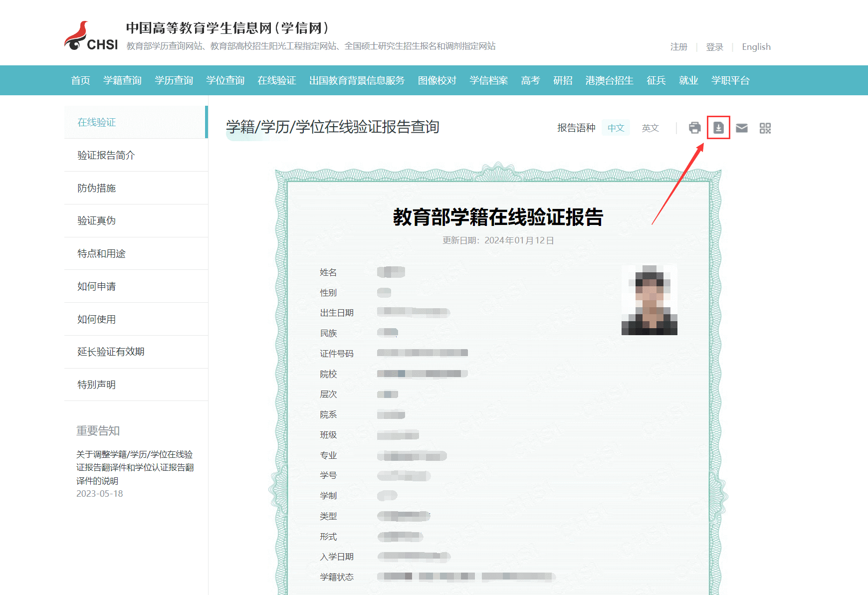This screenshot has height=595, width=868.
Task: Click the 登录 link
Action: 714,47
